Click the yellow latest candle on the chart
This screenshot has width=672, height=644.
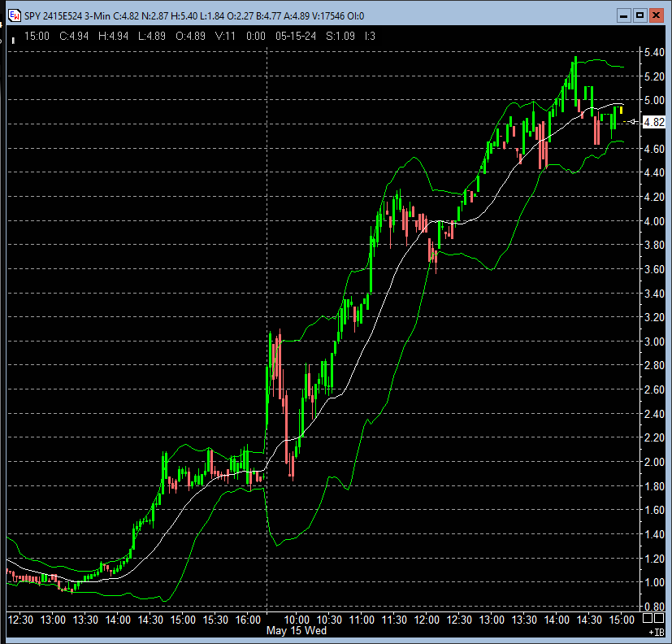621,111
